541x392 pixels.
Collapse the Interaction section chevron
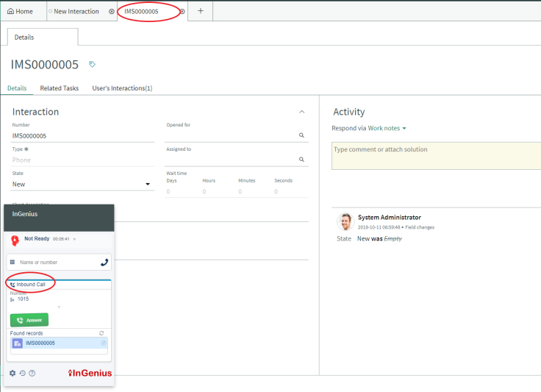pyautogui.click(x=301, y=112)
